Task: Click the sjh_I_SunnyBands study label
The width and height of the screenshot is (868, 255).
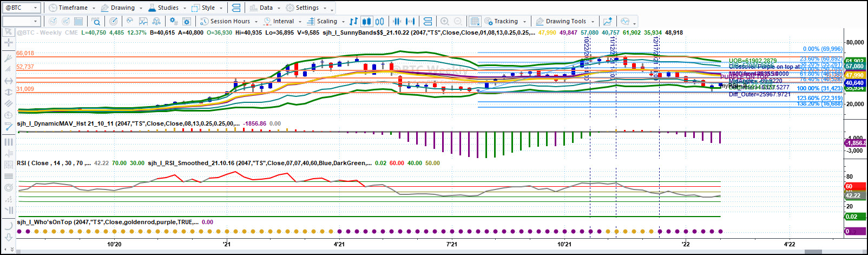Action: tap(429, 32)
